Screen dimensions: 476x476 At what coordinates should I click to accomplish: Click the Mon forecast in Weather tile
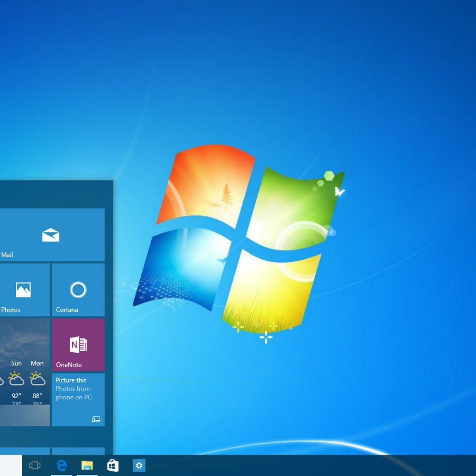[x=37, y=382]
